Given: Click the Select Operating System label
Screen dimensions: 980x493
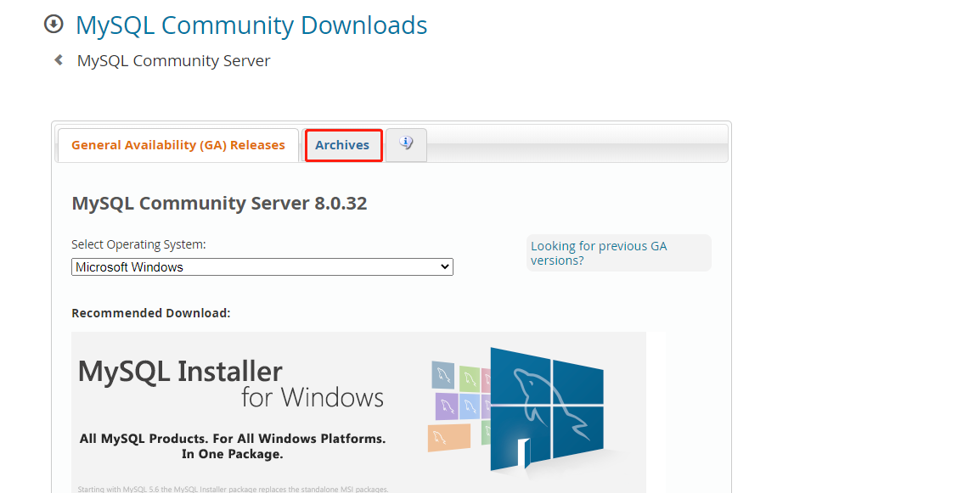Looking at the screenshot, I should [138, 244].
